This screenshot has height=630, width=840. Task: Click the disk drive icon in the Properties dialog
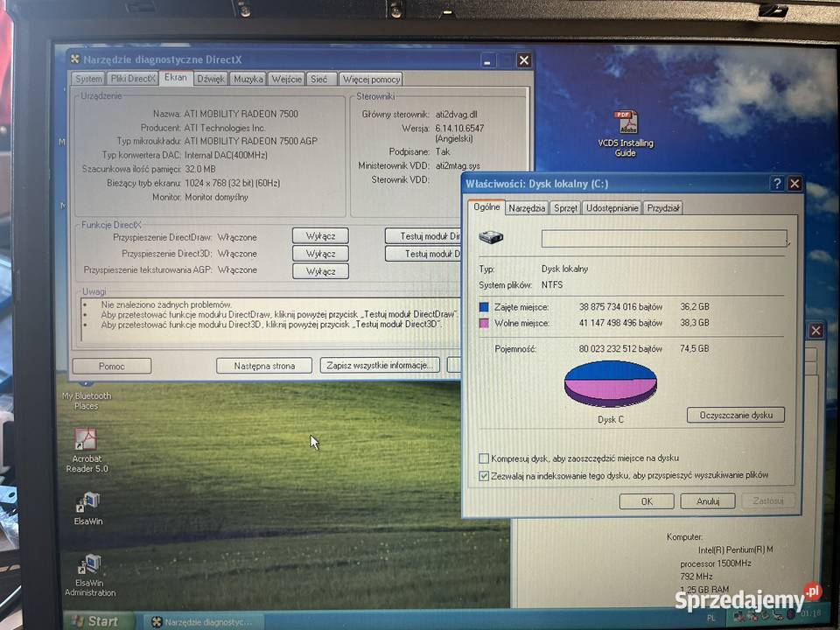[x=491, y=237]
